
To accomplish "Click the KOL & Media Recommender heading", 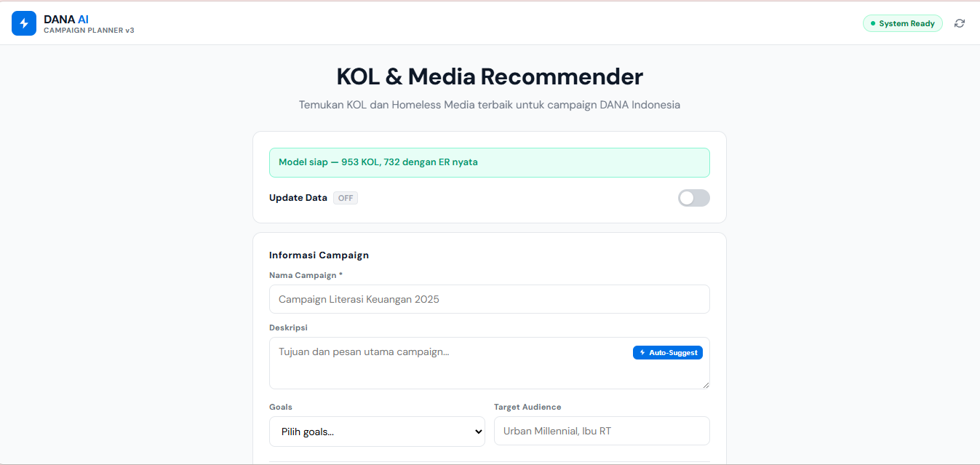I will coord(490,76).
